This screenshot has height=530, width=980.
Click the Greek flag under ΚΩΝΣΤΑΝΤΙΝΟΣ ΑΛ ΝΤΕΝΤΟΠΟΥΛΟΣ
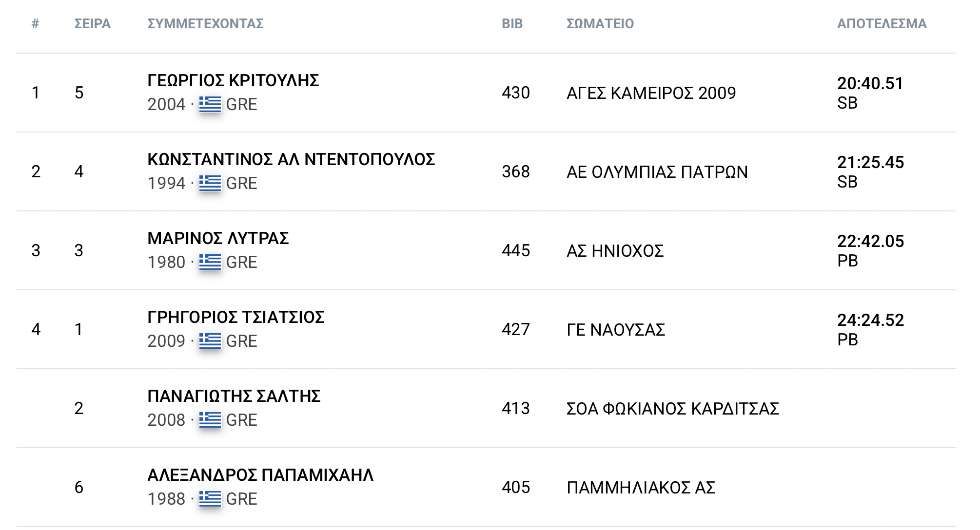tap(210, 183)
